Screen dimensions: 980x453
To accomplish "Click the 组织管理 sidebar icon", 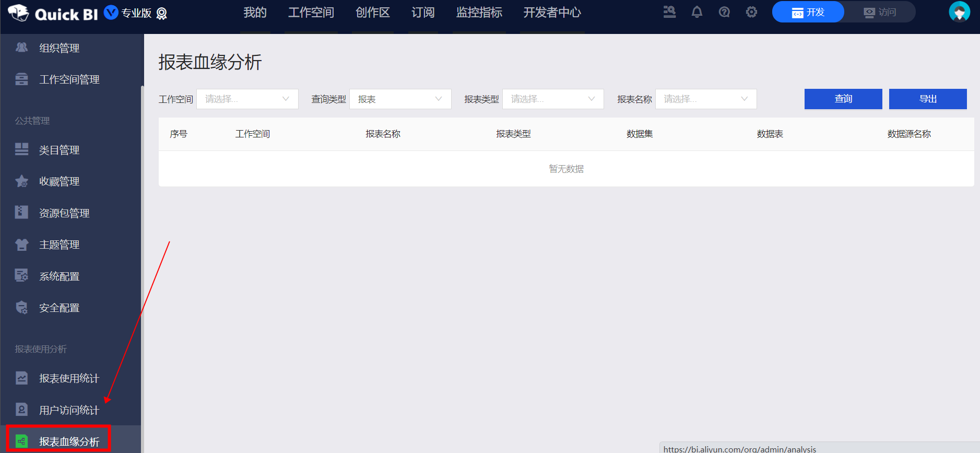I will click(21, 48).
